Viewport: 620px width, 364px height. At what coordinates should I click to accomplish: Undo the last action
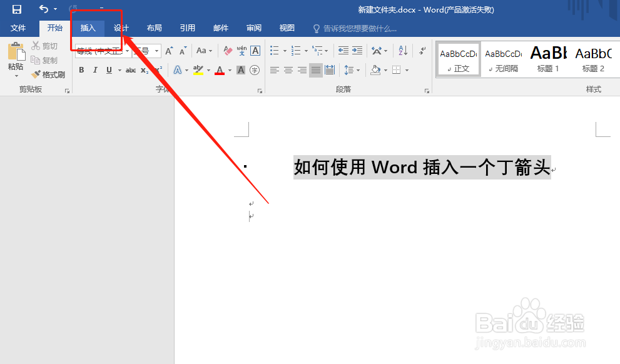(x=44, y=9)
